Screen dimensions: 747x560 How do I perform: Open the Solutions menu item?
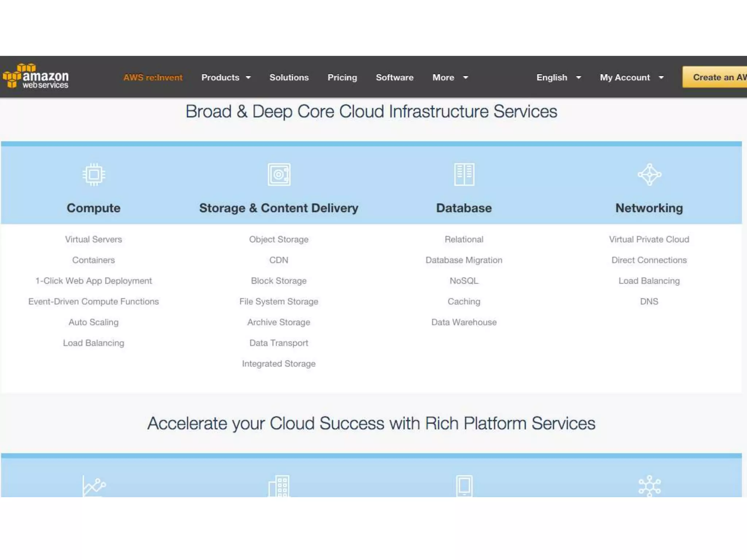tap(289, 77)
